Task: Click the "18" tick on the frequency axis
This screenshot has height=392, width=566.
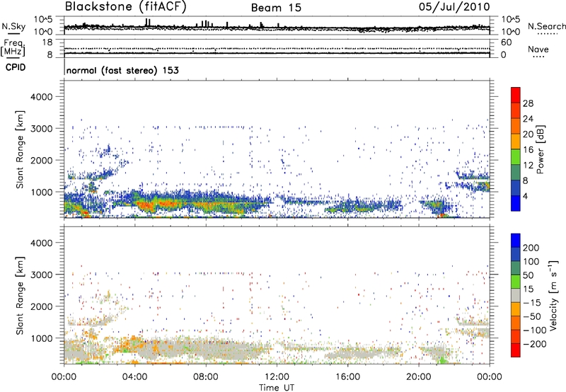Action: (x=48, y=42)
